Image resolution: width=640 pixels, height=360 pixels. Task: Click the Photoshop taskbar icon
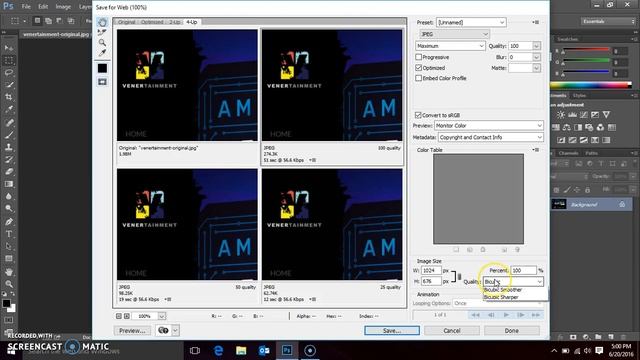(x=287, y=350)
